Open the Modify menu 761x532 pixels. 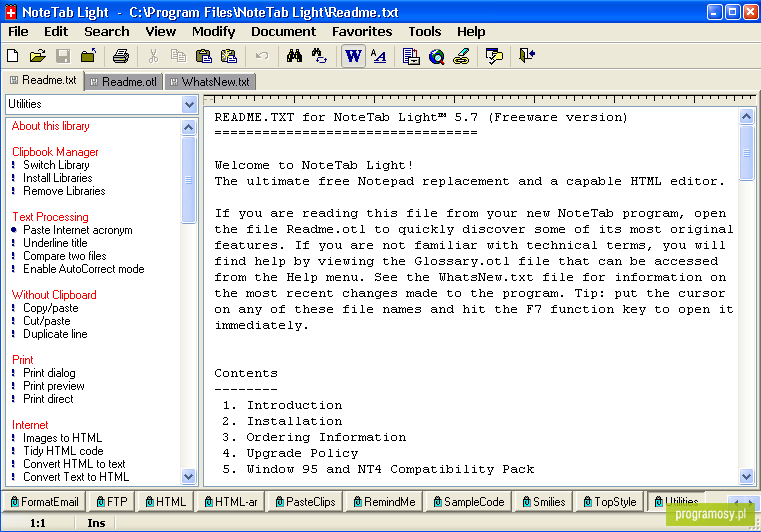click(214, 32)
